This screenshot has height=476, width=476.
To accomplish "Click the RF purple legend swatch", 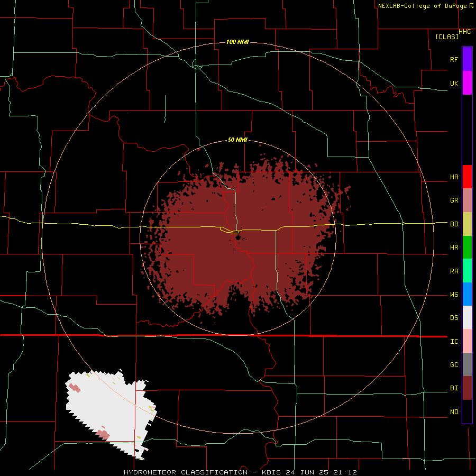I will [467, 59].
